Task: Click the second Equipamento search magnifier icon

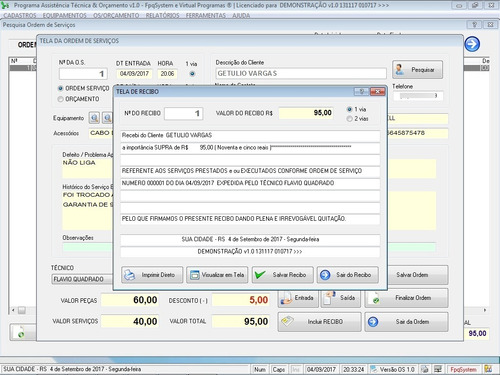Action: pyautogui.click(x=107, y=118)
